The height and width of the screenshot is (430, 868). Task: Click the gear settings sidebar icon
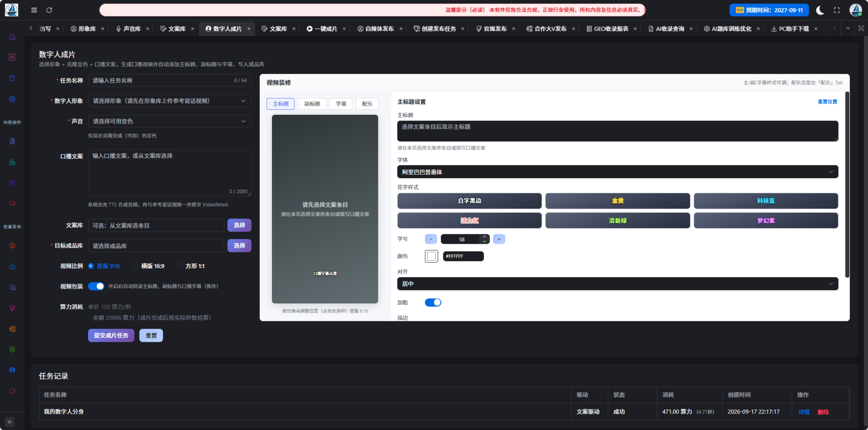[x=12, y=99]
